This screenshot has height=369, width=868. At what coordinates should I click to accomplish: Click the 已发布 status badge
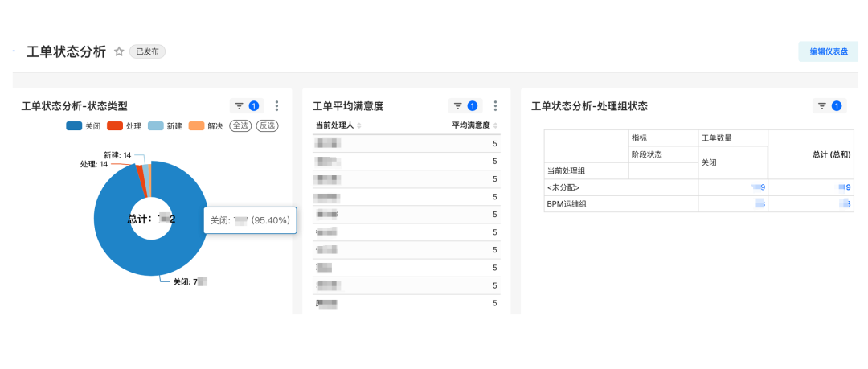pyautogui.click(x=147, y=51)
